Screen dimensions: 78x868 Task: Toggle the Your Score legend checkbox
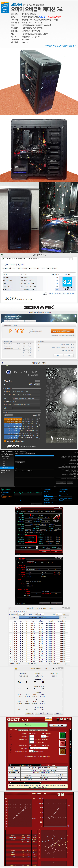5,441
